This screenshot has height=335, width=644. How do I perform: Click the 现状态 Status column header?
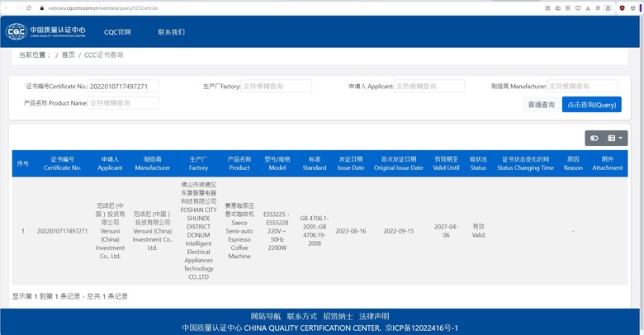tap(478, 163)
